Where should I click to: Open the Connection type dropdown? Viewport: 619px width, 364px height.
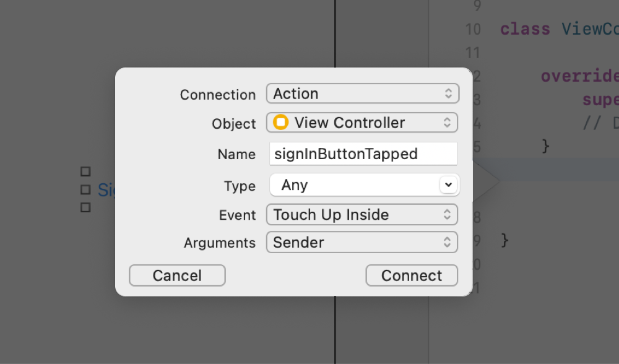pos(362,93)
